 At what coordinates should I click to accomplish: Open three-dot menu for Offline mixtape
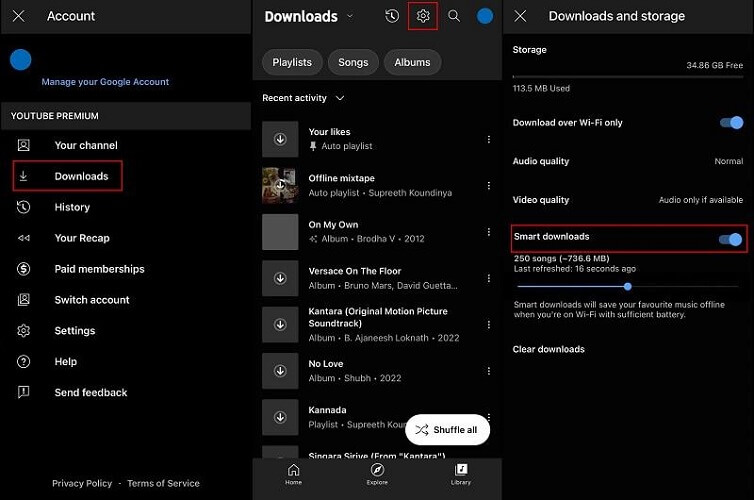pyautogui.click(x=489, y=186)
